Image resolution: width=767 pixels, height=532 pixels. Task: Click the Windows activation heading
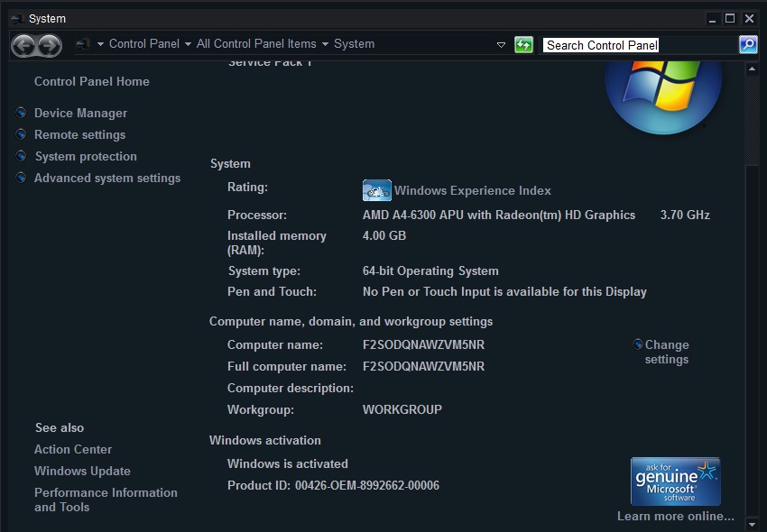(265, 440)
